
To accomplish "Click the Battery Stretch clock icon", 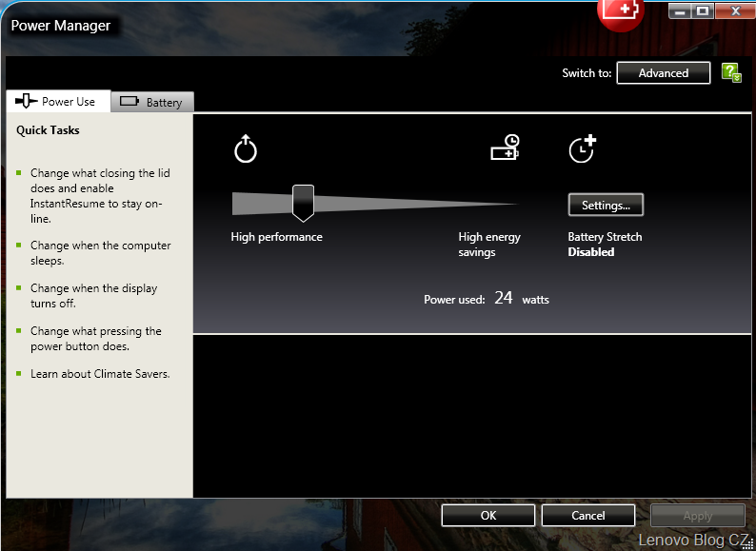I will pyautogui.click(x=582, y=148).
